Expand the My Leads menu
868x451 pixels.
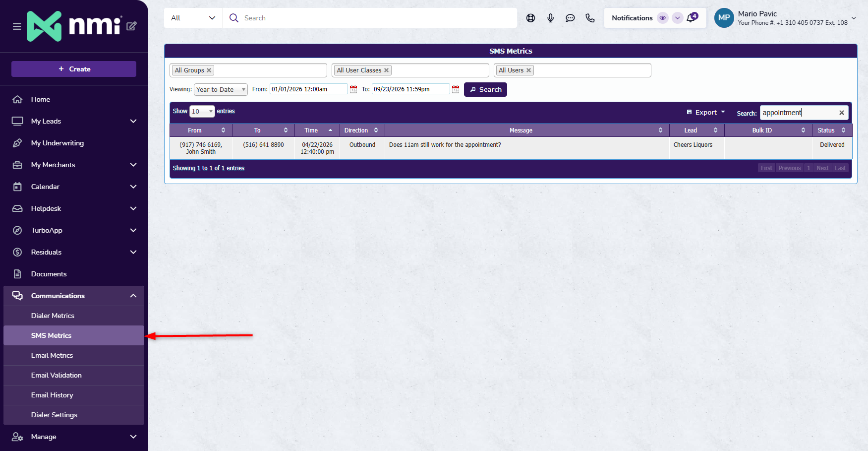74,121
